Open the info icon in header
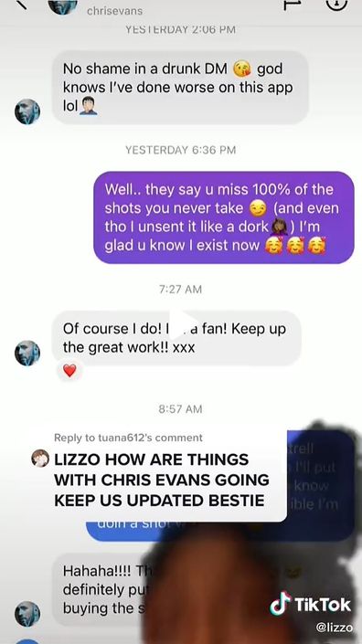 tap(336, 4)
